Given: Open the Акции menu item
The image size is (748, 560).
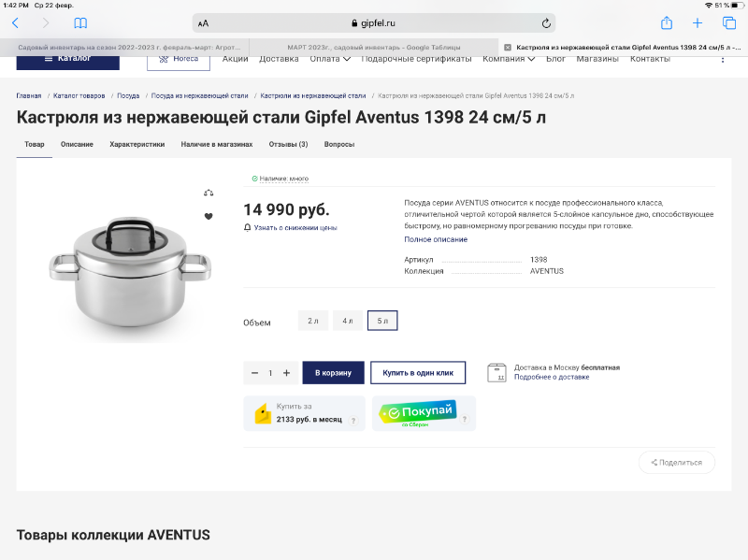Looking at the screenshot, I should pyautogui.click(x=236, y=59).
